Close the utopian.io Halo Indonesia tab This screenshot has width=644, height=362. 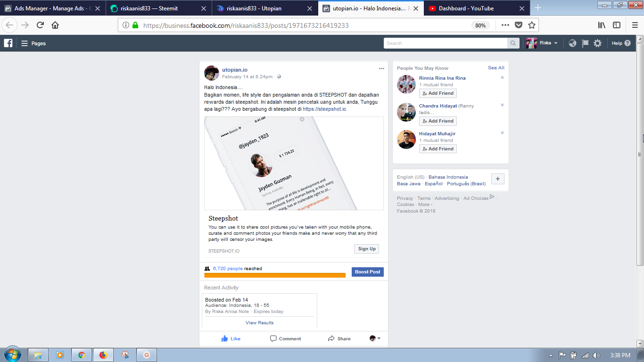pyautogui.click(x=415, y=8)
